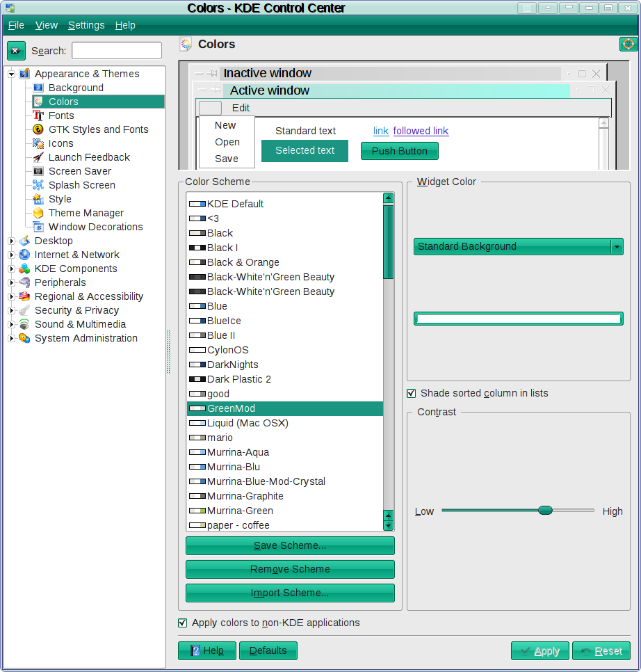This screenshot has height=672, width=641.
Task: Click the Defaults button
Action: click(x=268, y=650)
